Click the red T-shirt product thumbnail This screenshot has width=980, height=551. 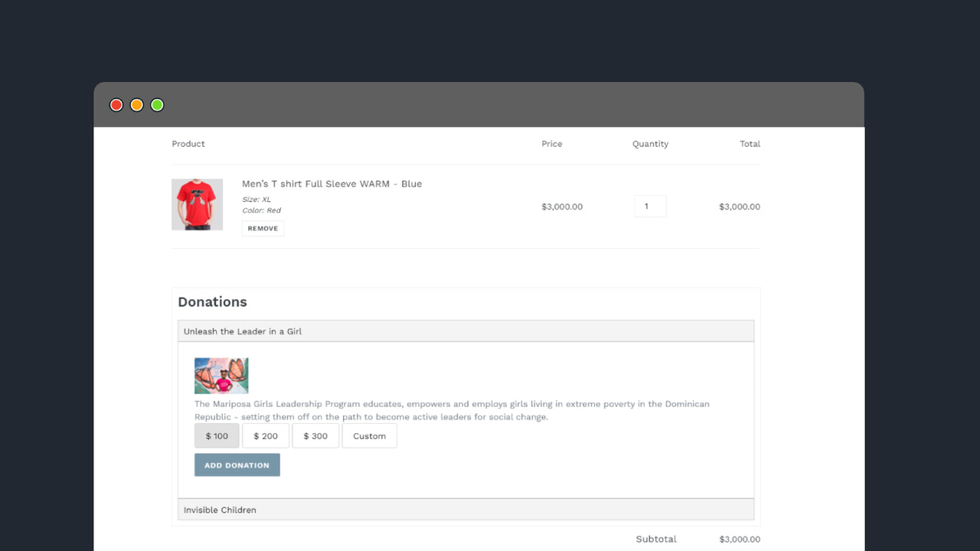point(197,204)
